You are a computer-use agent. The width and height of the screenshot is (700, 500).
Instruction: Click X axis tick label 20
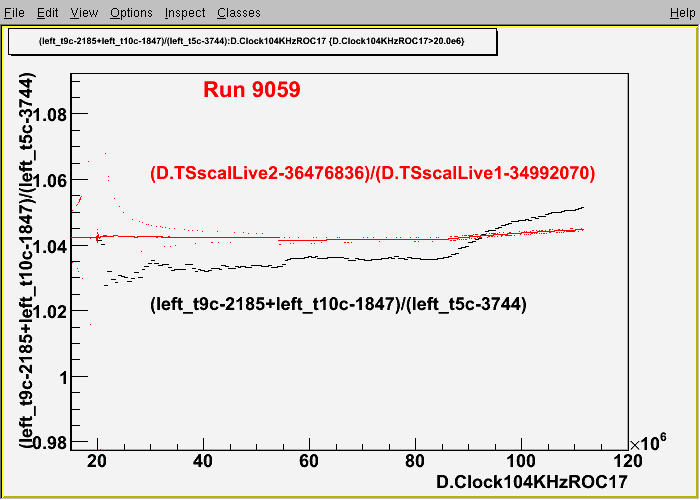(x=97, y=460)
